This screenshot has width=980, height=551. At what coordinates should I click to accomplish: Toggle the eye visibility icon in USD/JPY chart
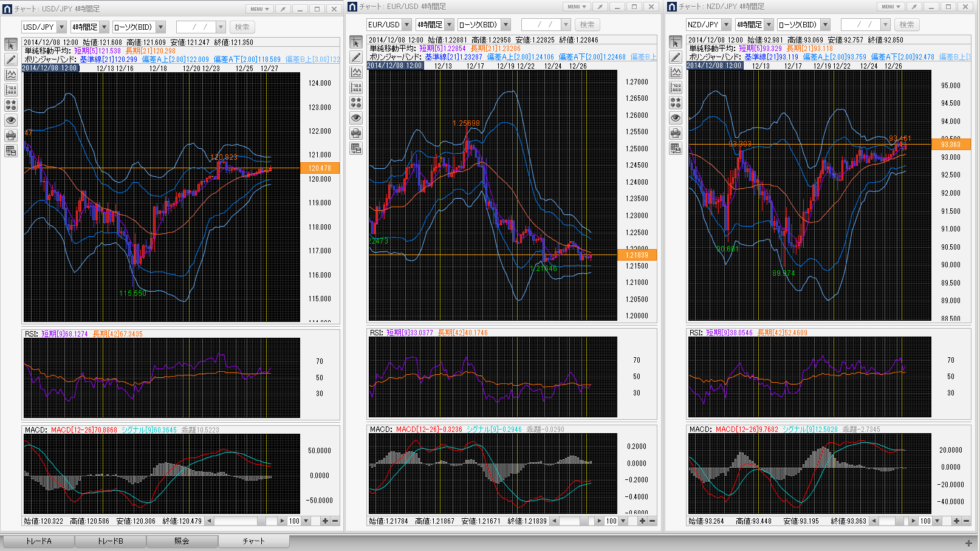click(x=11, y=120)
